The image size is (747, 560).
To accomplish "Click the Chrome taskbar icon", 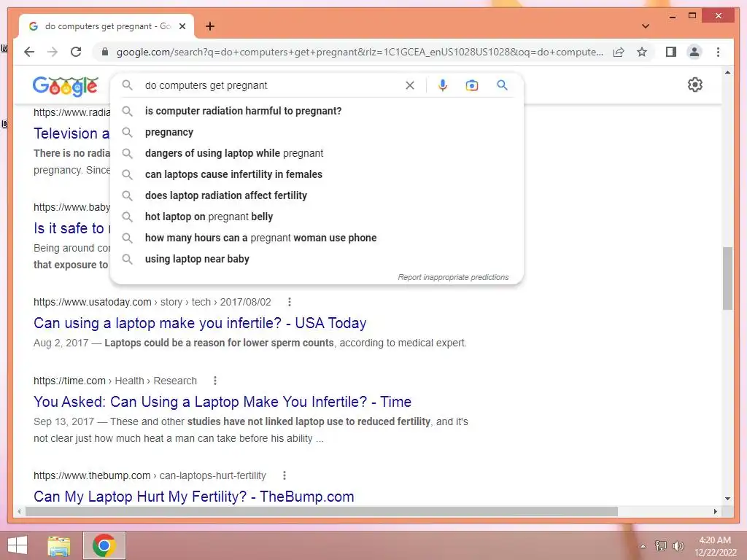I will pos(104,545).
